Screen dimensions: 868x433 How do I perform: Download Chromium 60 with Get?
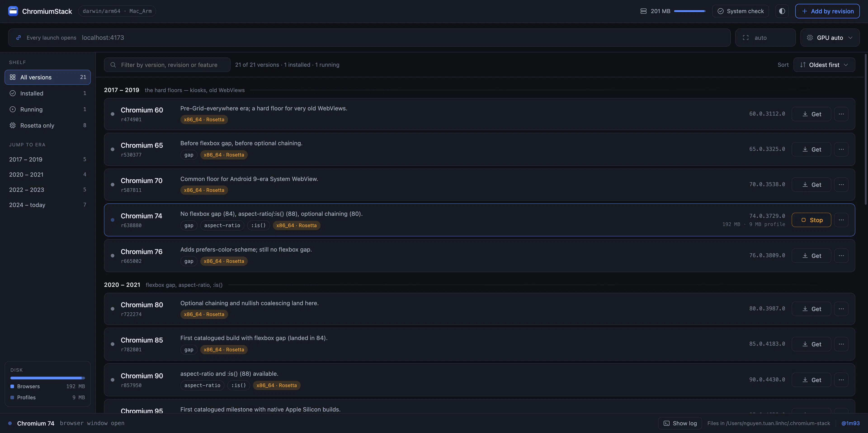(x=811, y=114)
